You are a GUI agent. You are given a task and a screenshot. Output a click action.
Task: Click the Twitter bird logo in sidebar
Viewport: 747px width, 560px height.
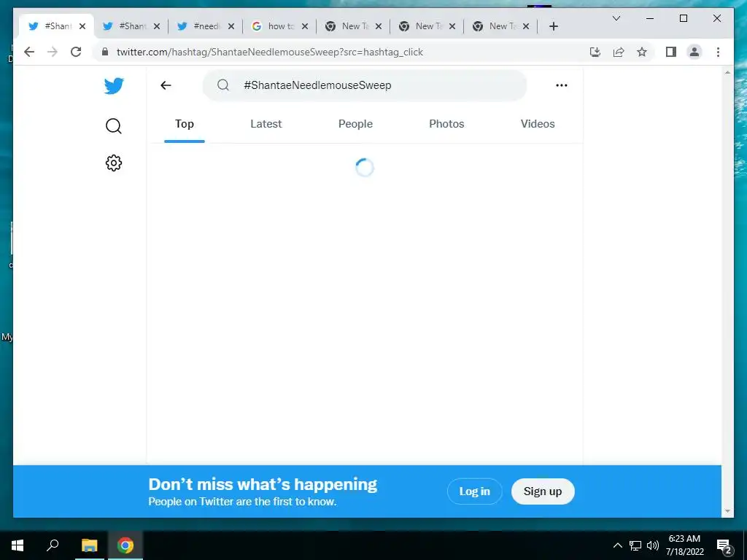[114, 86]
